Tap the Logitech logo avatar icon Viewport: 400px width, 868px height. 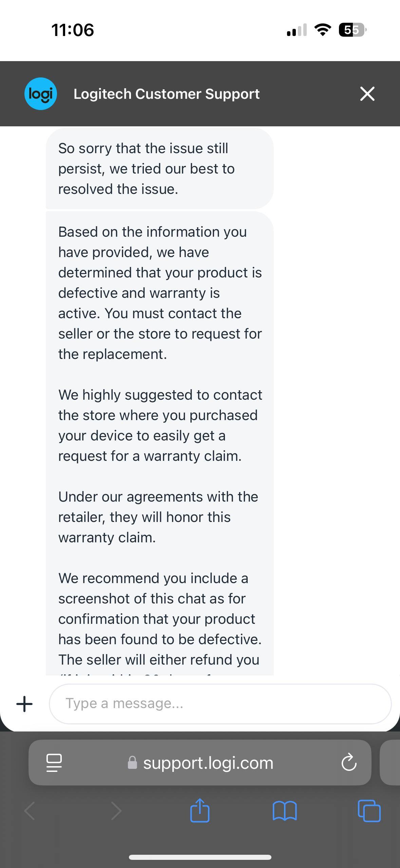pyautogui.click(x=40, y=94)
